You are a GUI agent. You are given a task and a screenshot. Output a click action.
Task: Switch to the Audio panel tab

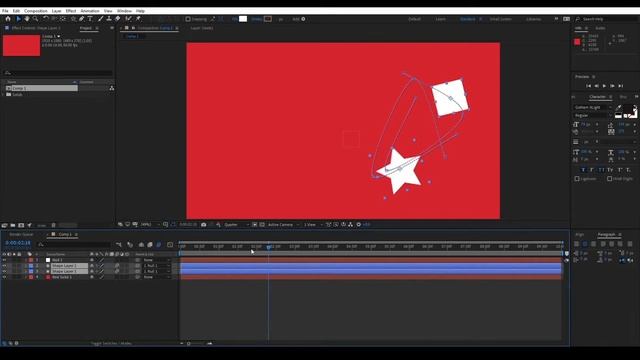tap(600, 28)
